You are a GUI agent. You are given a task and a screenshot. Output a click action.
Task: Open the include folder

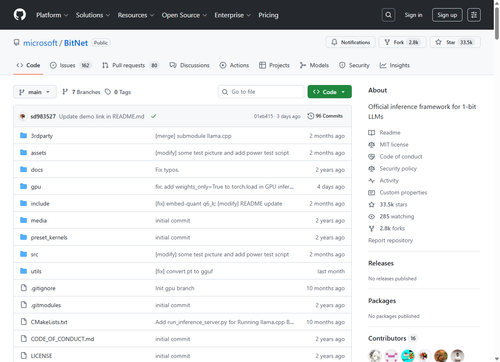tap(40, 204)
